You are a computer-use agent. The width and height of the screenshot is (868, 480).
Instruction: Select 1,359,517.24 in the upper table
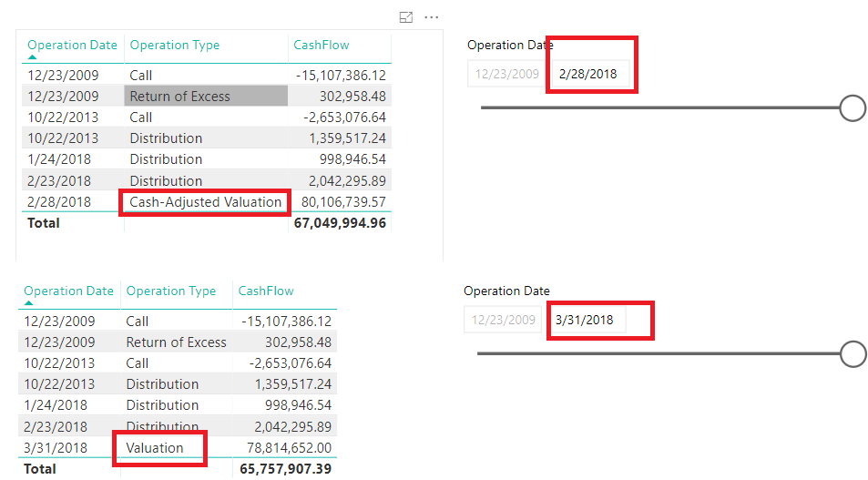click(347, 138)
